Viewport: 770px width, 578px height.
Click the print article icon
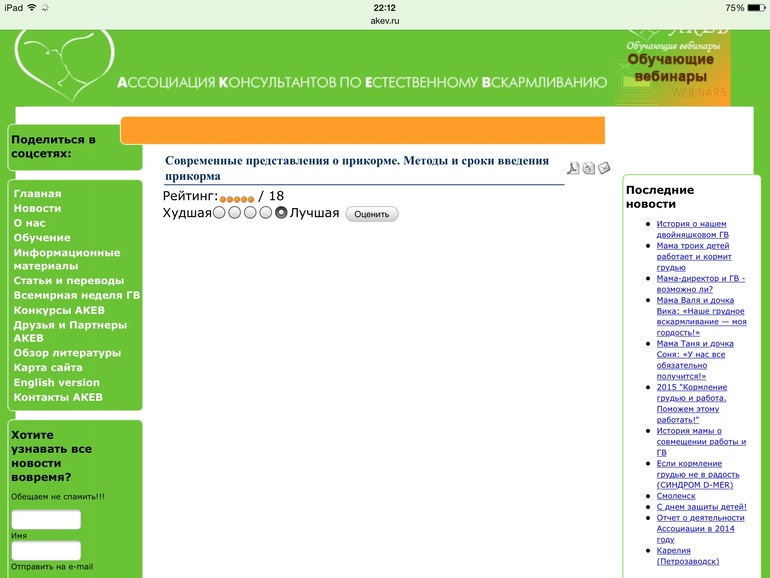(588, 168)
